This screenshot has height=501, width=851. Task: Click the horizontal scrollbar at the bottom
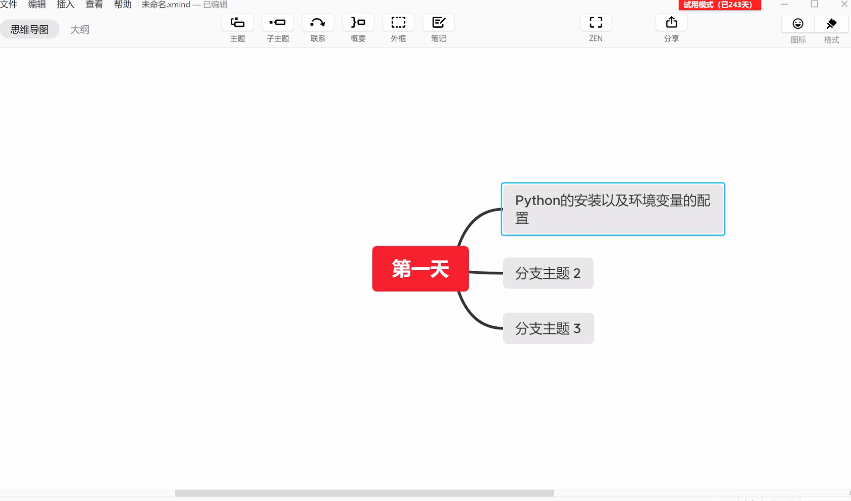pyautogui.click(x=364, y=493)
